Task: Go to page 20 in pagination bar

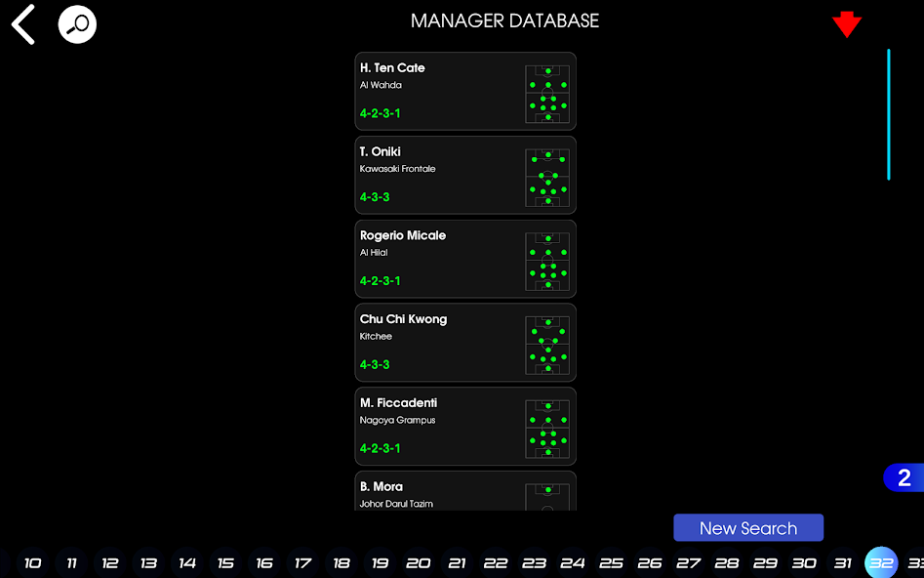Action: 418,562
